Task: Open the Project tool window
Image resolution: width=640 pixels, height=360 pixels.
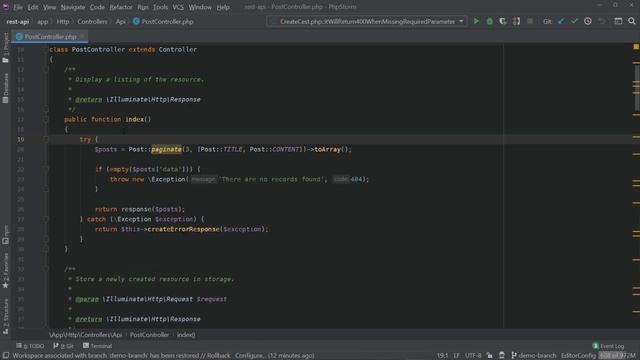Action: point(5,48)
